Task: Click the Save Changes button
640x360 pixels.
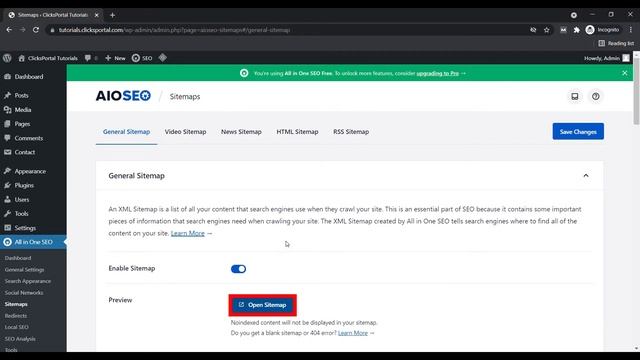Action: click(578, 131)
